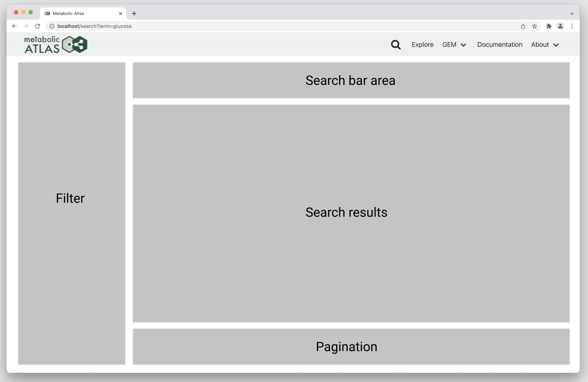
Task: Click the user profile avatar icon
Action: [x=560, y=26]
